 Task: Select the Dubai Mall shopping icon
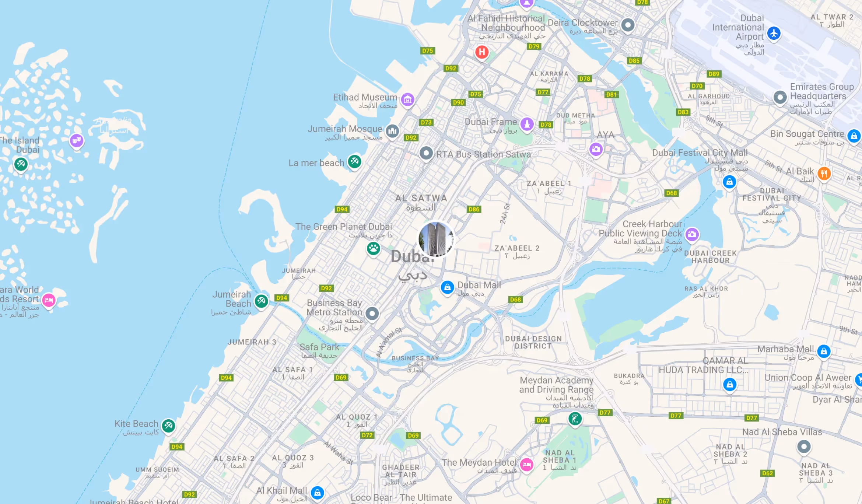[x=448, y=287]
